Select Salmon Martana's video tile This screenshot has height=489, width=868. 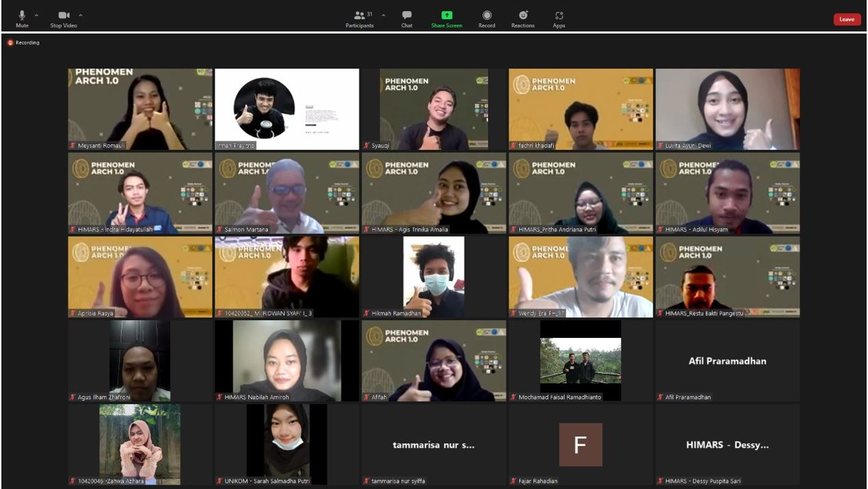point(287,193)
